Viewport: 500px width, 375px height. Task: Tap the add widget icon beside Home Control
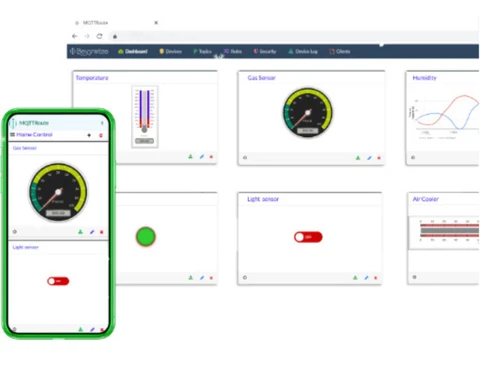tap(89, 135)
